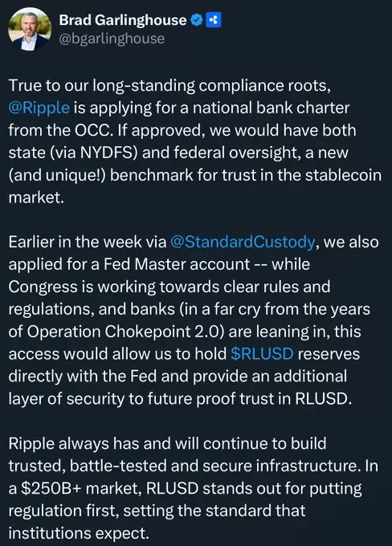Viewport: 392px width, 546px height.
Task: Click the 'institutions expect.' closing words
Action: coord(79,533)
